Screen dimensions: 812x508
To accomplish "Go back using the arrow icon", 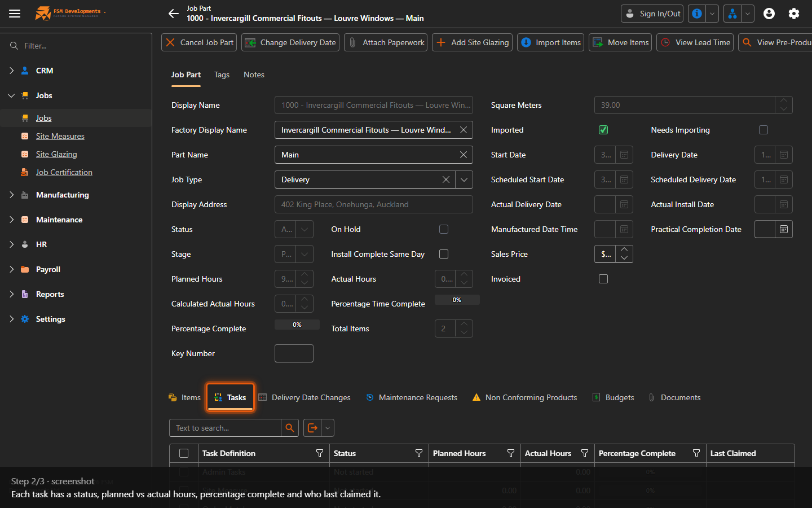I will click(173, 14).
